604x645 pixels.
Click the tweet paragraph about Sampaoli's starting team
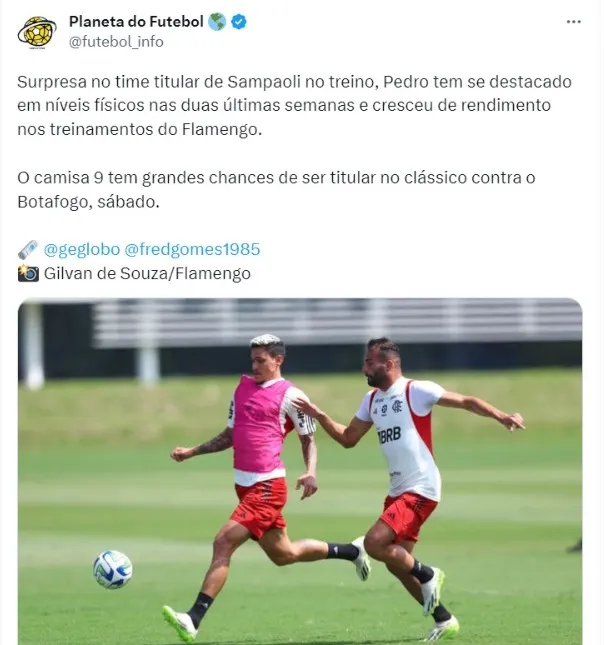[x=294, y=105]
